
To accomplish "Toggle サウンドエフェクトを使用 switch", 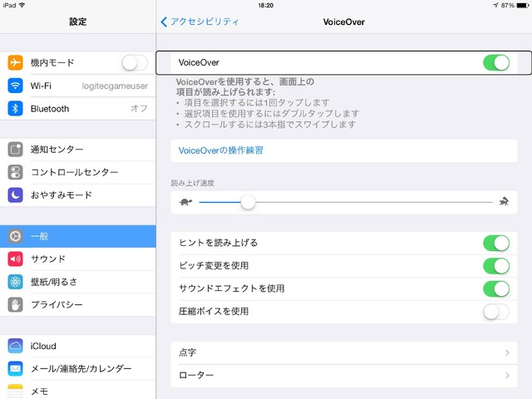I will click(496, 289).
